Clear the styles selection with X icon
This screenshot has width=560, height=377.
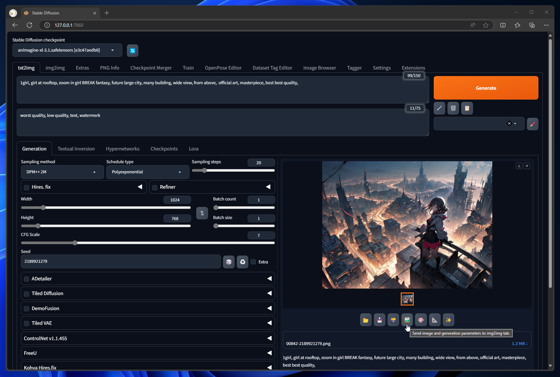(x=509, y=124)
